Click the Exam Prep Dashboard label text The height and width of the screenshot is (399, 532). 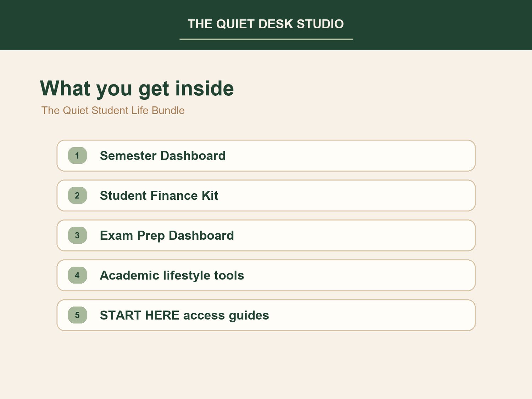click(x=167, y=235)
